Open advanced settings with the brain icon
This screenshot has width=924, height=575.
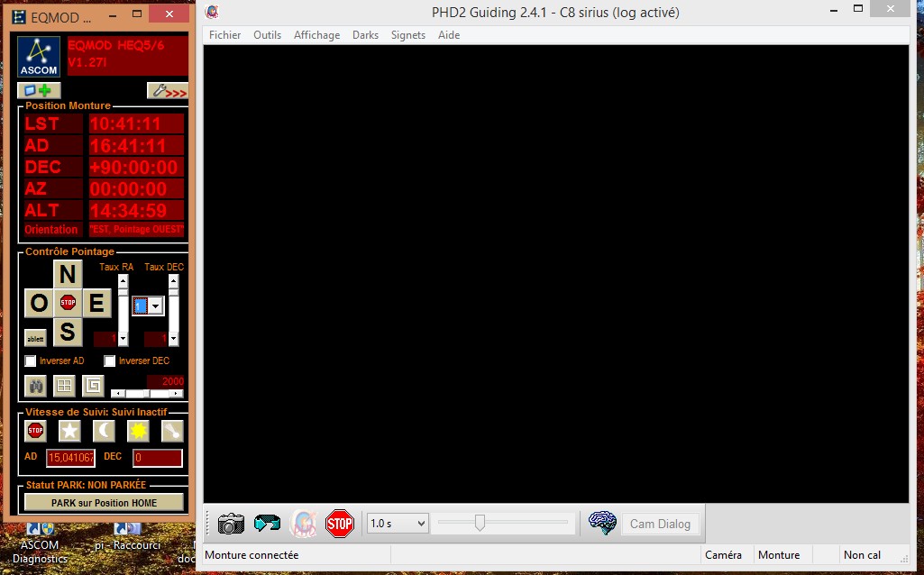(602, 523)
